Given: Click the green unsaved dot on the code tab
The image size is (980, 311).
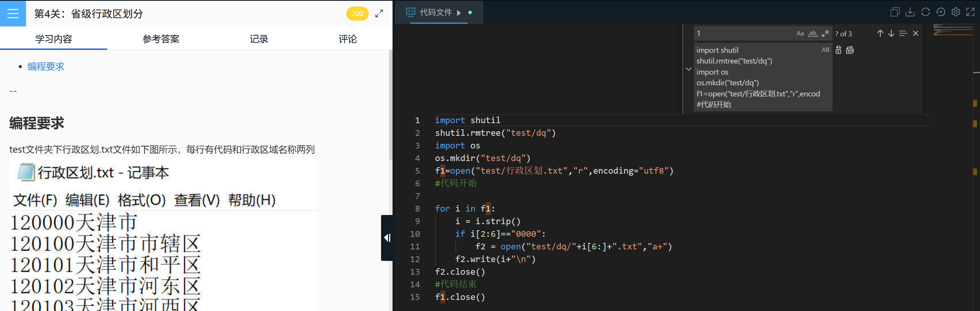Looking at the screenshot, I should [x=470, y=13].
